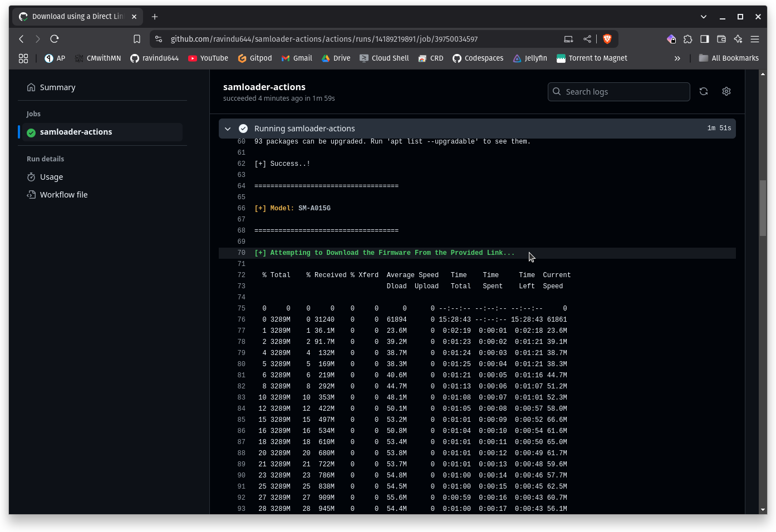Go forward using the browser forward arrow
The width and height of the screenshot is (776, 532).
[x=37, y=39]
